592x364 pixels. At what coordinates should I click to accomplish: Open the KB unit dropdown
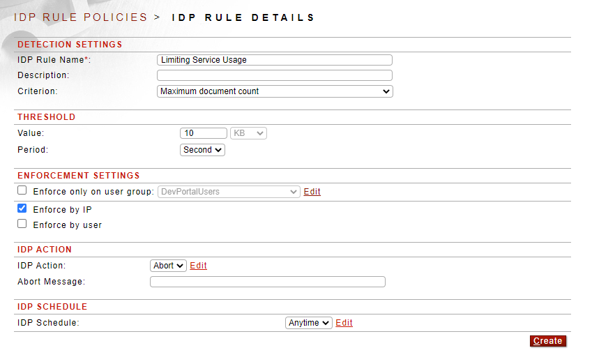248,133
